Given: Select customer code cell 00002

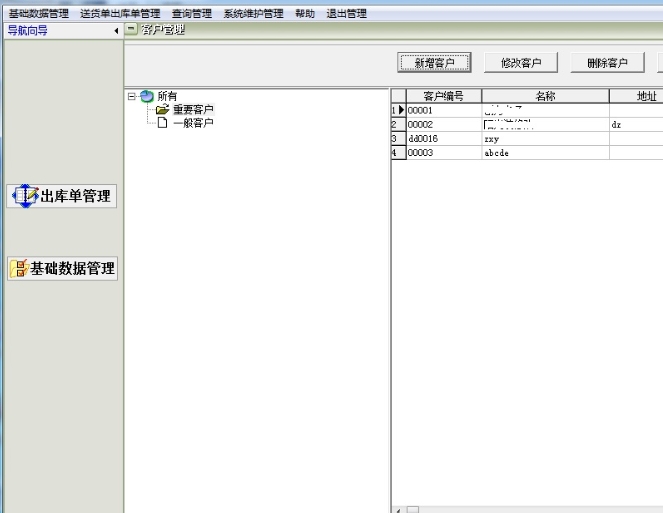Looking at the screenshot, I should click(444, 125).
